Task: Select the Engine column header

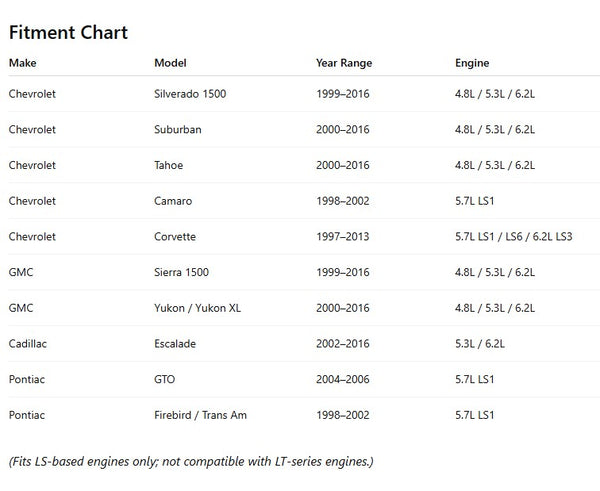Action: click(472, 63)
